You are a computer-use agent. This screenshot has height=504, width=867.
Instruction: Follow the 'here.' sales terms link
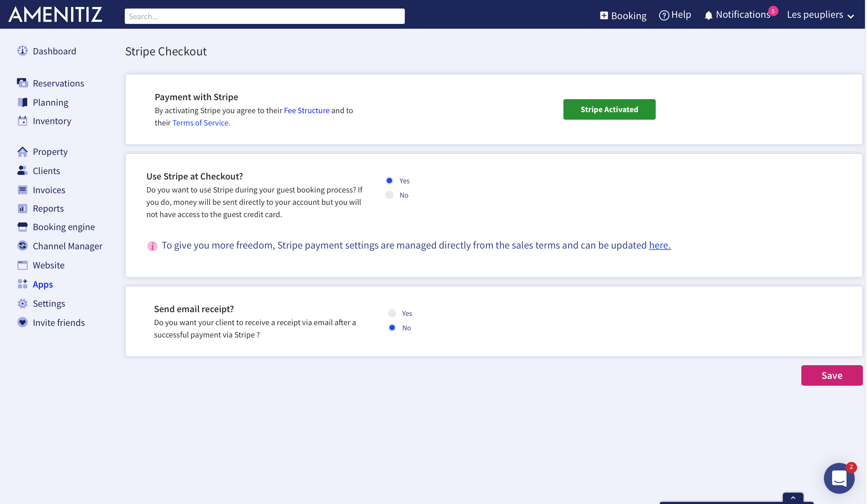click(659, 245)
